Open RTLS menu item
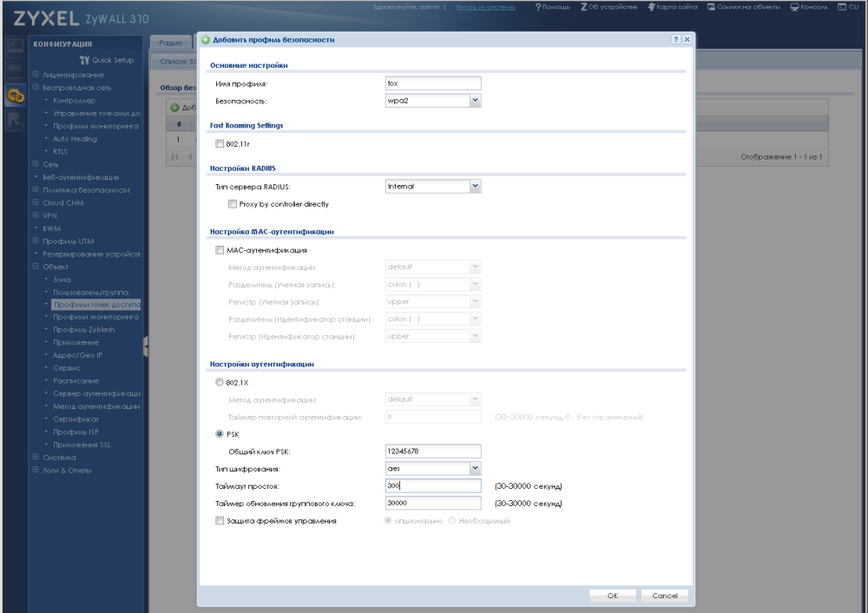Image resolution: width=868 pixels, height=613 pixels. [x=61, y=151]
